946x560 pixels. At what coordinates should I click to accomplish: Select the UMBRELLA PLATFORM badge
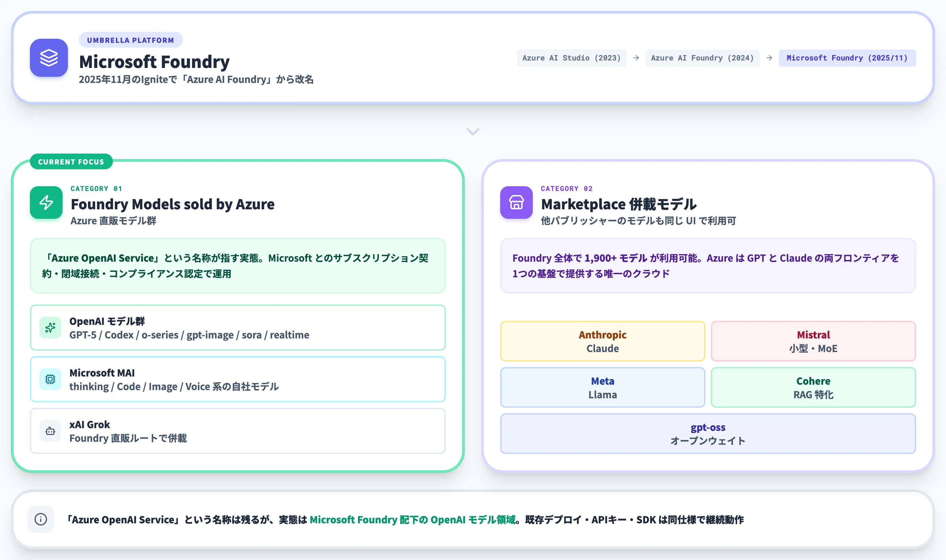(x=130, y=40)
